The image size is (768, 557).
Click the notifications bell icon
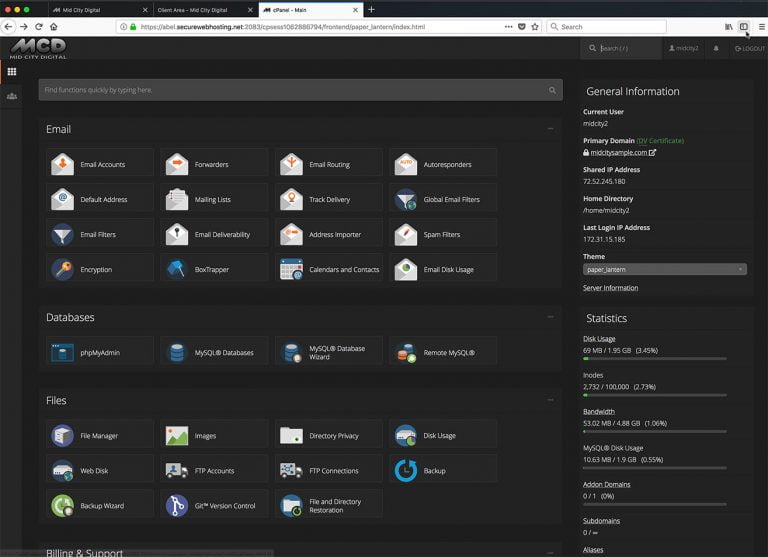click(715, 48)
